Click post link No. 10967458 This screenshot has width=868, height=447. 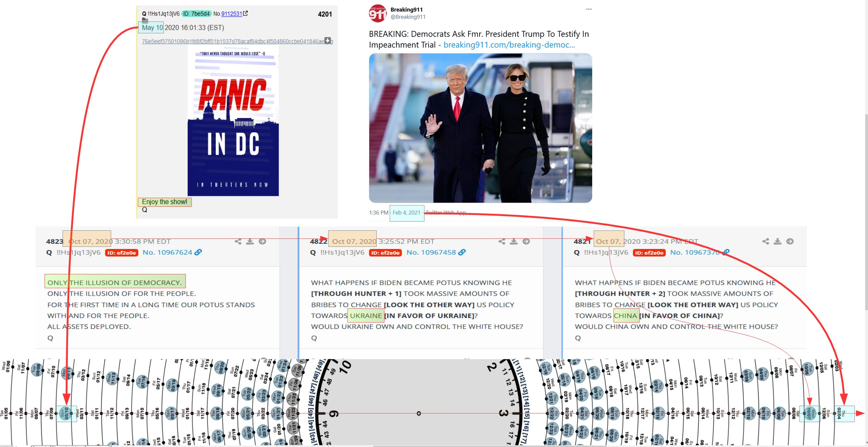[x=431, y=252]
